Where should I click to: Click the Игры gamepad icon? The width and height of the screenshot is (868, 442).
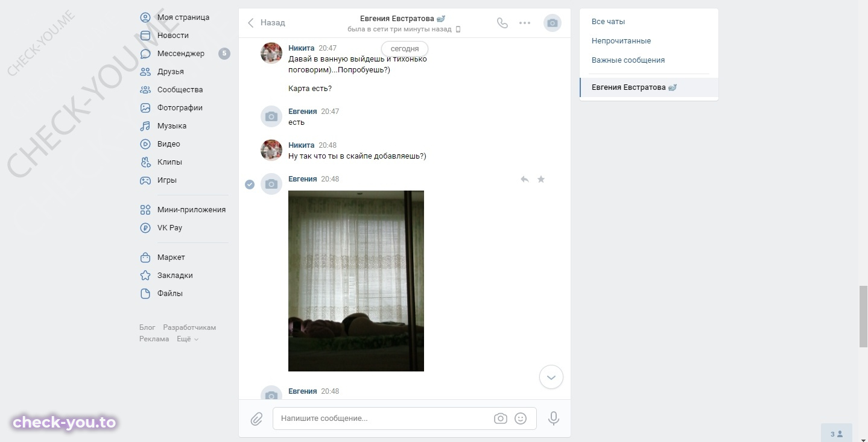pyautogui.click(x=145, y=180)
